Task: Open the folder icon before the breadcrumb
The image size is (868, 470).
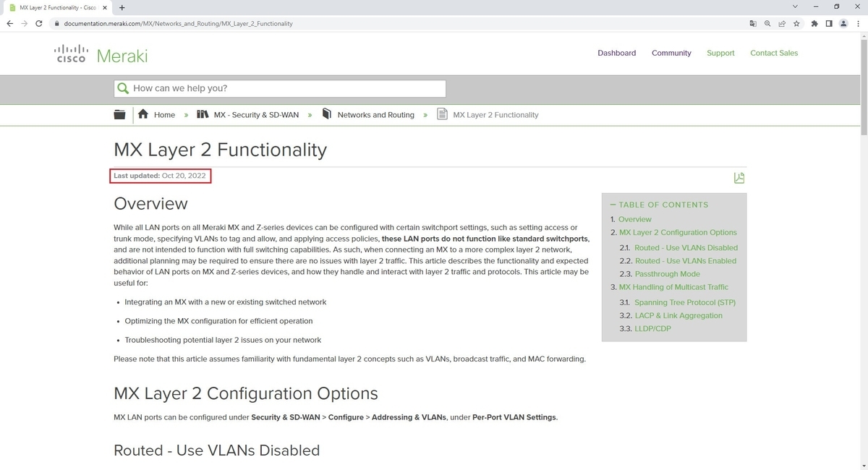Action: click(119, 114)
